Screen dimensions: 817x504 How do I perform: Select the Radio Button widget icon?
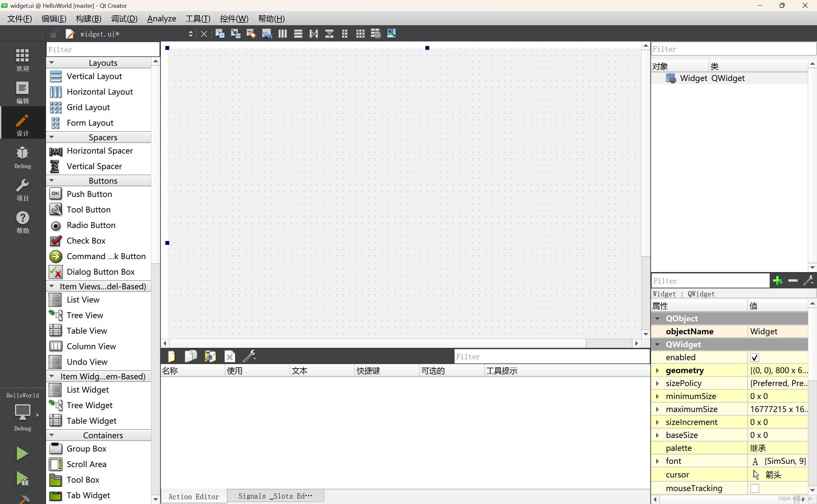click(55, 225)
